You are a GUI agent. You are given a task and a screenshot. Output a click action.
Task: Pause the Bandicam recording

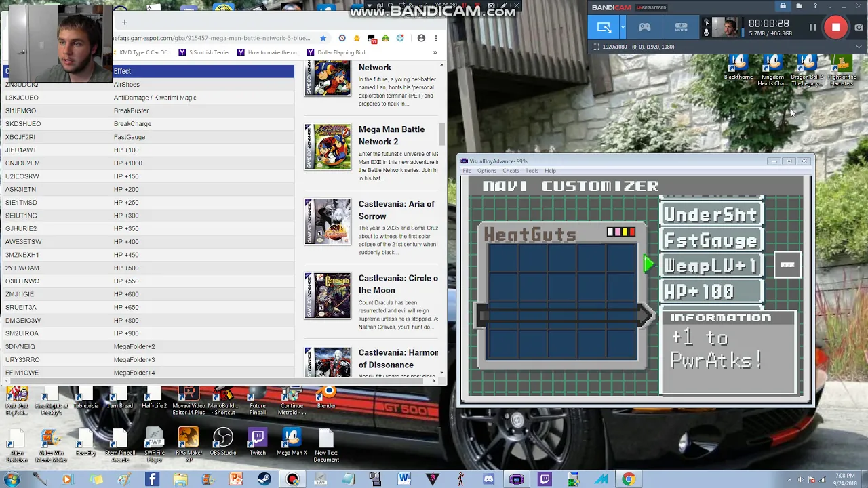tap(812, 27)
